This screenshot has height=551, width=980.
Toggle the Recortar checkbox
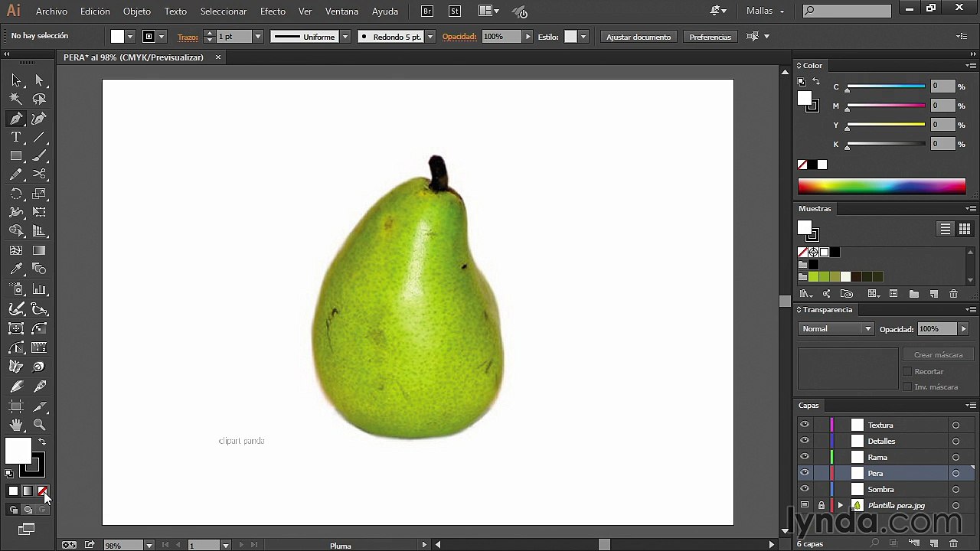pyautogui.click(x=907, y=371)
